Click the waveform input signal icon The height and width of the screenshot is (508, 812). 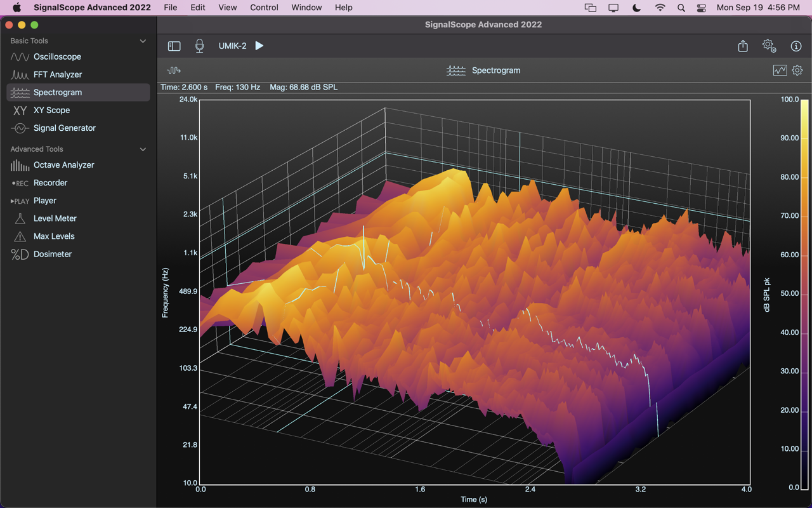point(174,70)
